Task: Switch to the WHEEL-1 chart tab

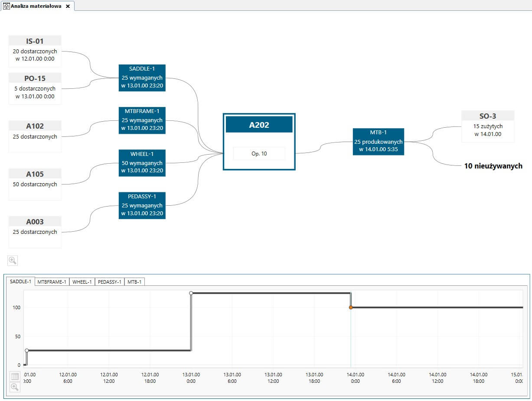Action: [82, 282]
